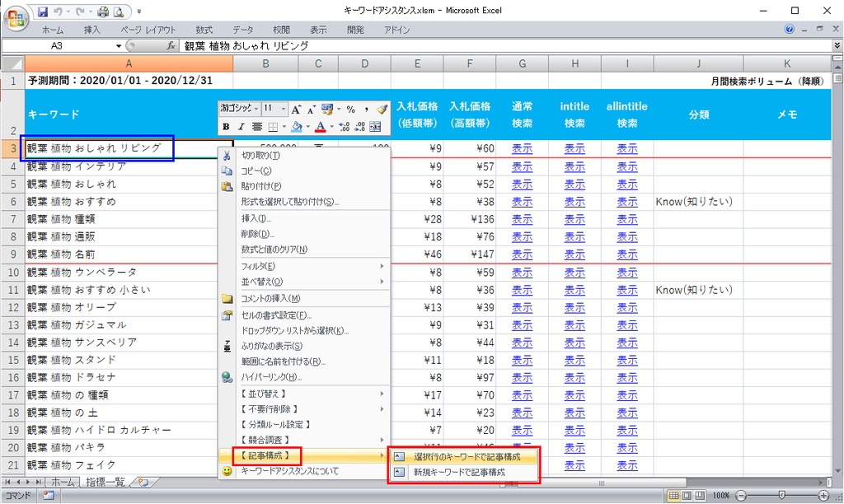Insert a new worksheet tab
Screen dimensions: 844x504
pos(143,483)
